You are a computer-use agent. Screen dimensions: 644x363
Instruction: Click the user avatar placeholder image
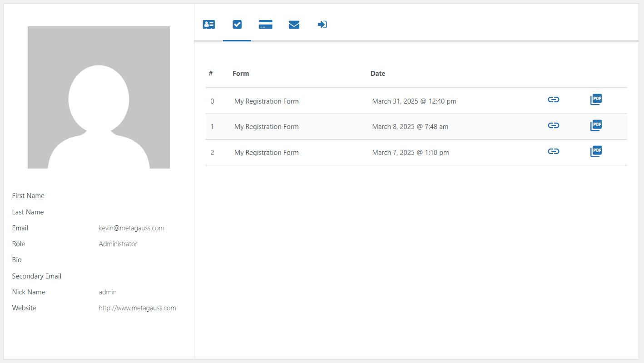[99, 97]
